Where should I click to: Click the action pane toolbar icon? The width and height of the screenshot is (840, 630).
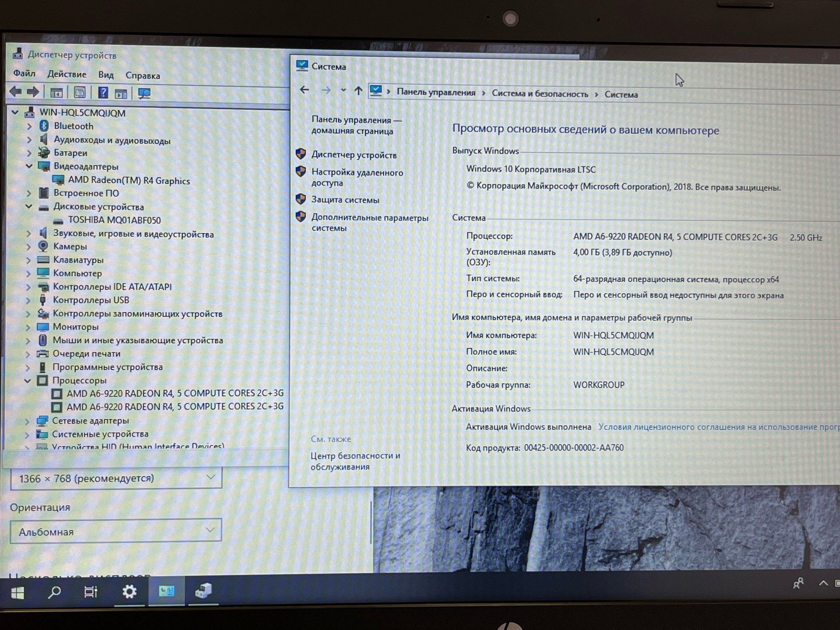[121, 93]
